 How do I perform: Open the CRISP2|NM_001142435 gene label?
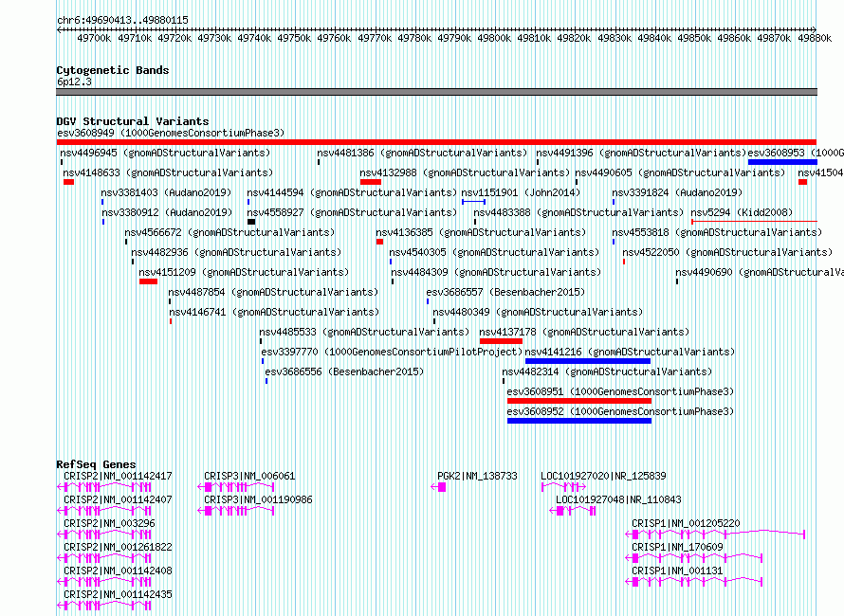coord(118,594)
